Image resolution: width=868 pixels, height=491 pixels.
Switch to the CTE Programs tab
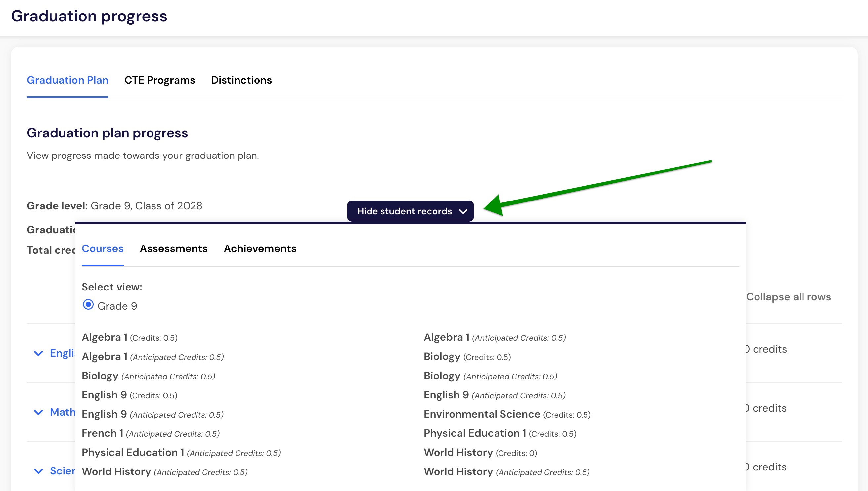tap(160, 80)
